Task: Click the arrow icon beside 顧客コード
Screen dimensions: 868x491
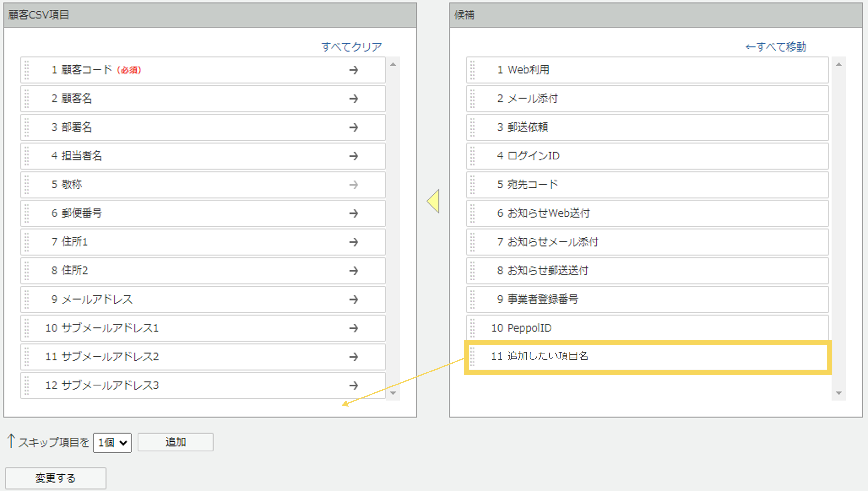Action: pyautogui.click(x=353, y=70)
